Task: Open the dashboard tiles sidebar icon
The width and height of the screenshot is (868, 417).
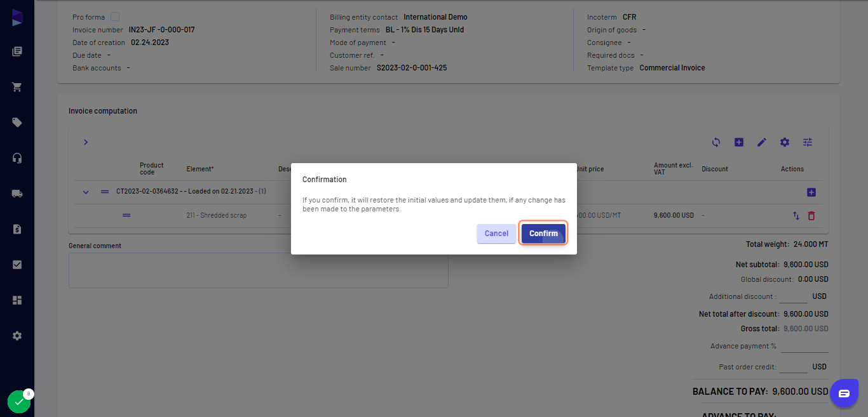Action: pyautogui.click(x=17, y=300)
